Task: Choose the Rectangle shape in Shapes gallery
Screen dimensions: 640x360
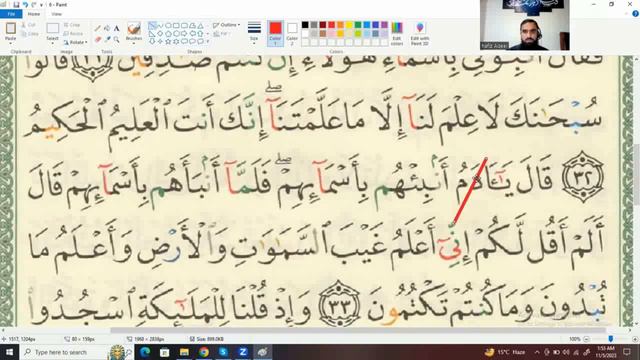Action: (x=176, y=25)
